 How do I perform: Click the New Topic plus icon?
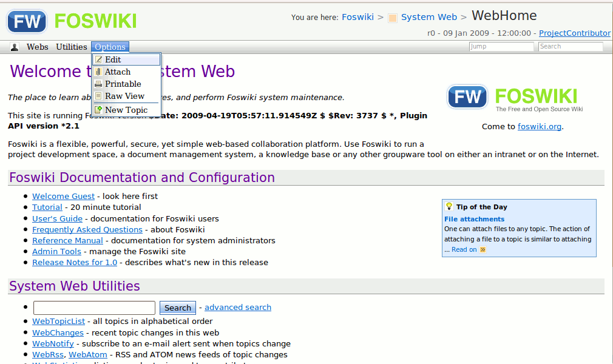98,110
